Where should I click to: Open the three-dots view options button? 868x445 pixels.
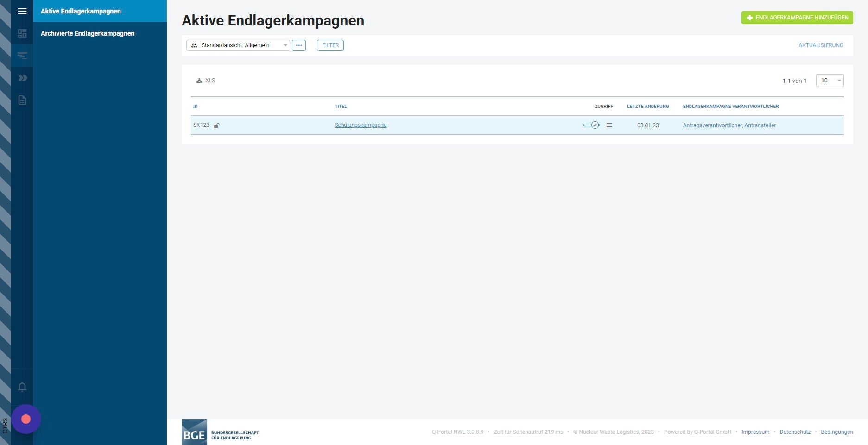[299, 45]
